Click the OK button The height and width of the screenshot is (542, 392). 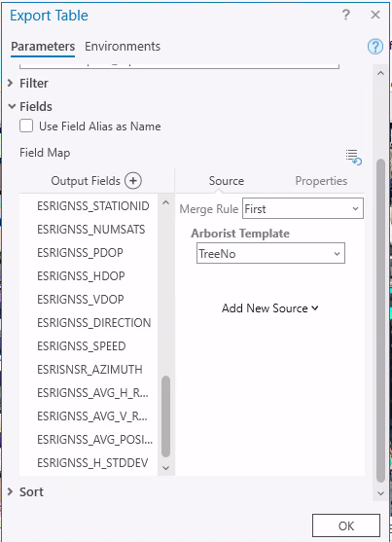pos(346,525)
